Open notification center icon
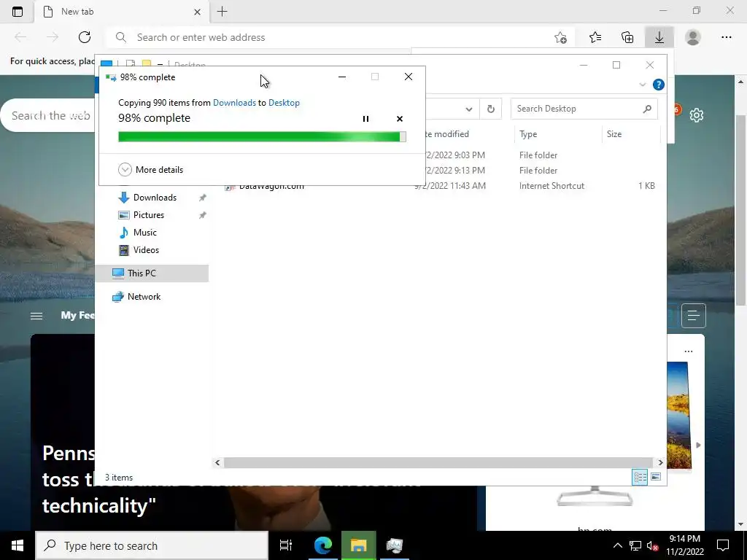747x560 pixels. pyautogui.click(x=723, y=545)
